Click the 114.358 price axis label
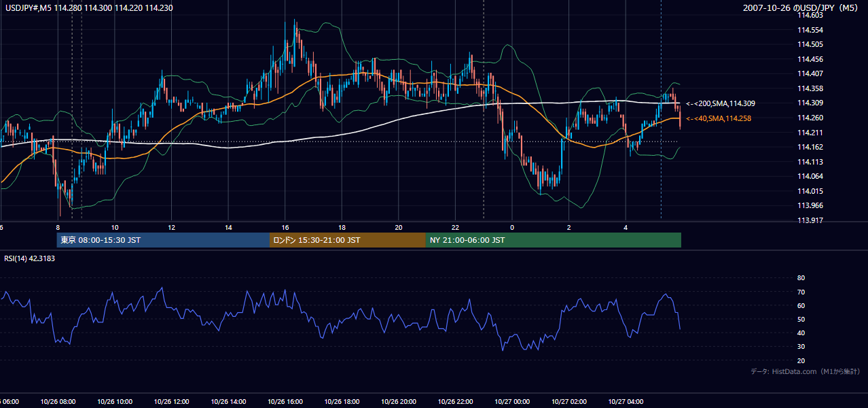This screenshot has height=408, width=868. pyautogui.click(x=810, y=88)
